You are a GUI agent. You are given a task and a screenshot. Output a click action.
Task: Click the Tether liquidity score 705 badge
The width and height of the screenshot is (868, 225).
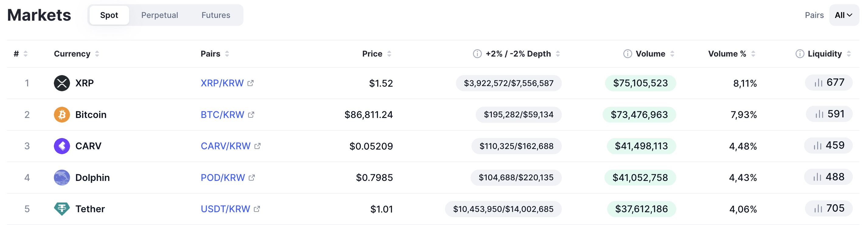coord(828,209)
